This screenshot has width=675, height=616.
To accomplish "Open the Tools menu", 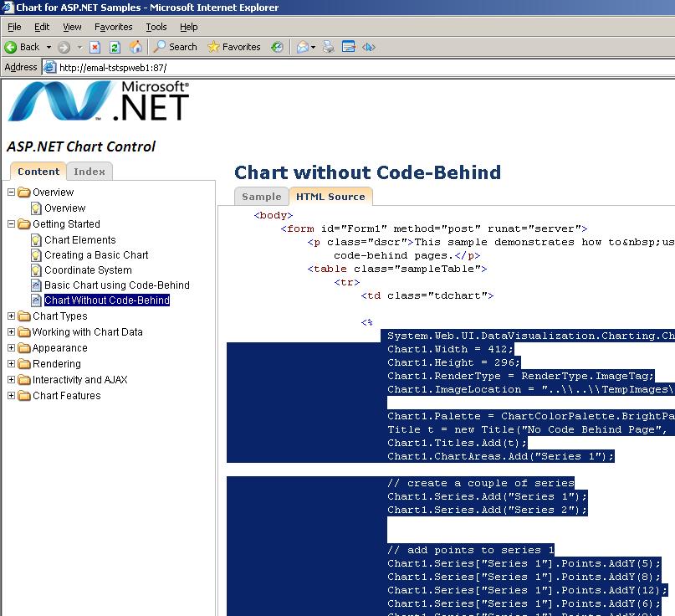I will tap(156, 27).
